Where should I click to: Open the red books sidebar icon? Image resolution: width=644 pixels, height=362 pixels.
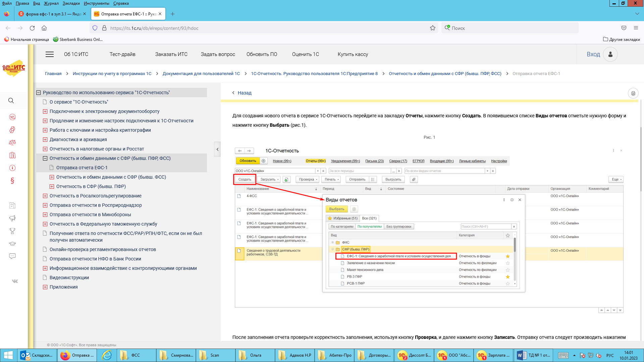point(12,155)
